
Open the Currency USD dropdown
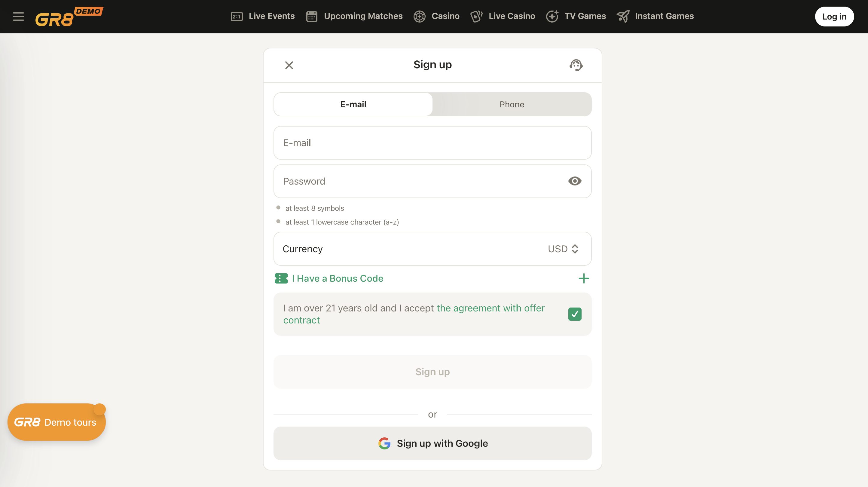pos(563,249)
